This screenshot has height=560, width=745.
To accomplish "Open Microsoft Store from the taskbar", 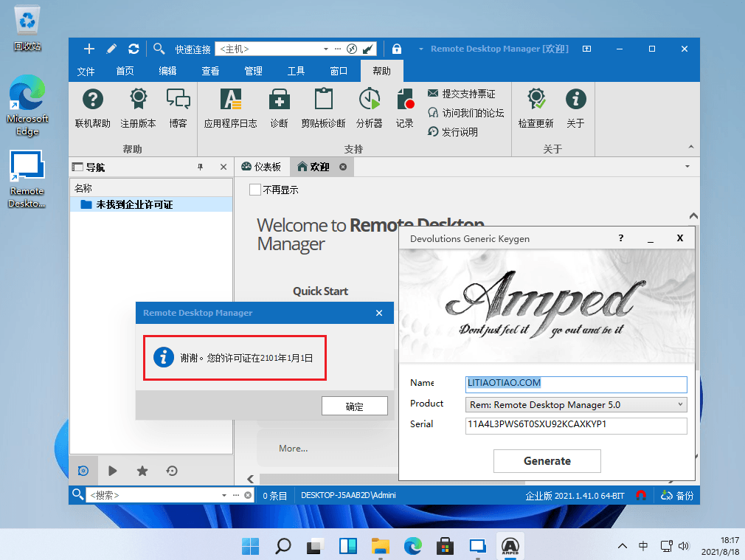I will pyautogui.click(x=446, y=546).
